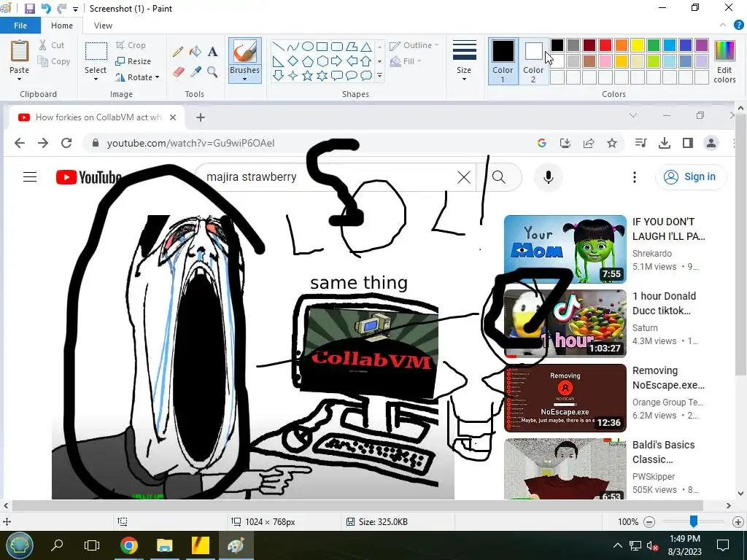Click the taskbar Search magnifier
This screenshot has width=747, height=560.
point(57,545)
